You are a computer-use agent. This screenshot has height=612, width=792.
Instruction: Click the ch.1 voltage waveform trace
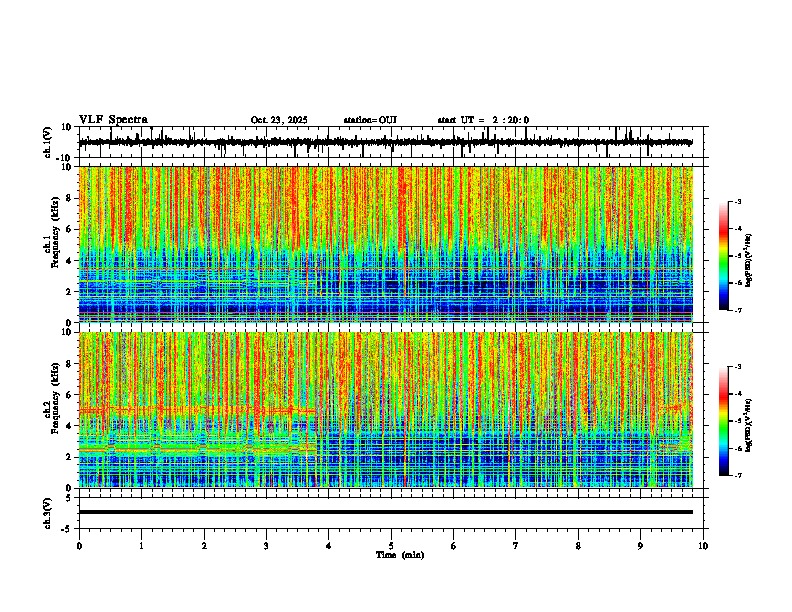click(385, 142)
